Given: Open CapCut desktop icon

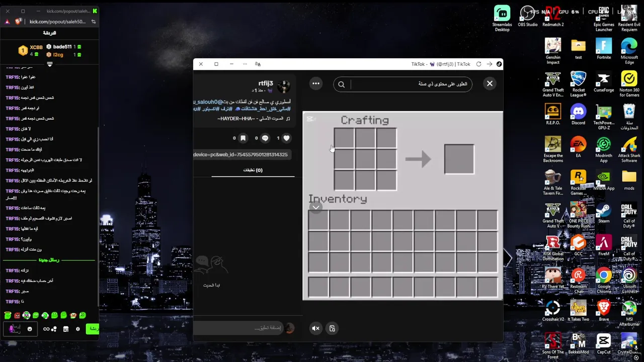Looking at the screenshot, I should [604, 342].
